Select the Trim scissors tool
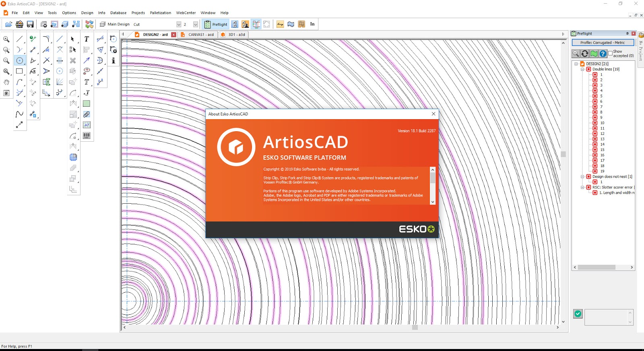 click(x=46, y=50)
